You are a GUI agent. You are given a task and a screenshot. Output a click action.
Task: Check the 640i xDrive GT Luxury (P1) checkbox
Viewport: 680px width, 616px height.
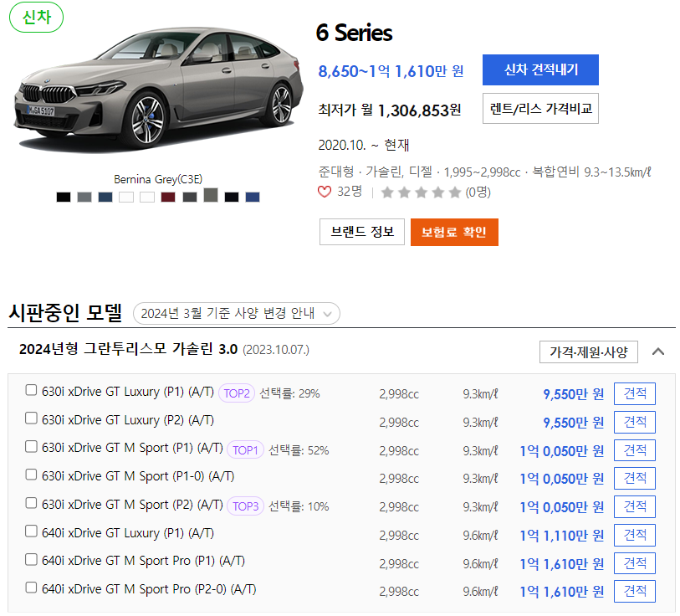point(31,531)
